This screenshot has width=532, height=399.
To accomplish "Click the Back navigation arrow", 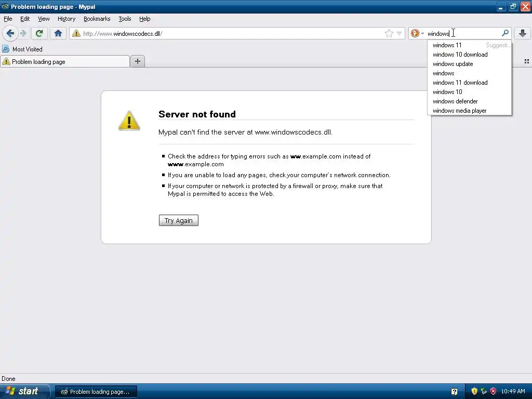I will tap(10, 33).
